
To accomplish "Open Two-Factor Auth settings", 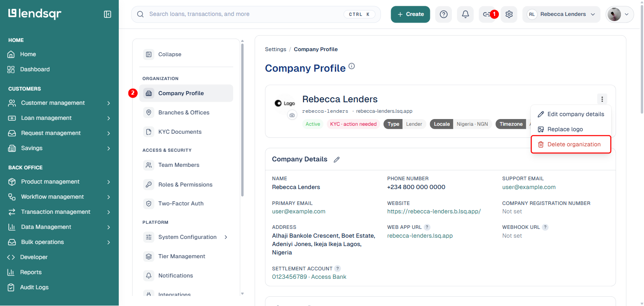I will 186,204.
